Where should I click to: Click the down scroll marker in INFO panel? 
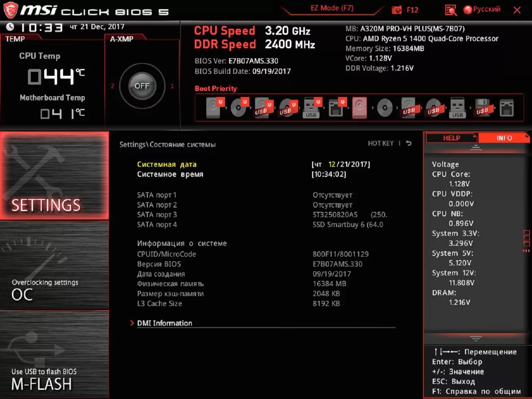point(476,338)
